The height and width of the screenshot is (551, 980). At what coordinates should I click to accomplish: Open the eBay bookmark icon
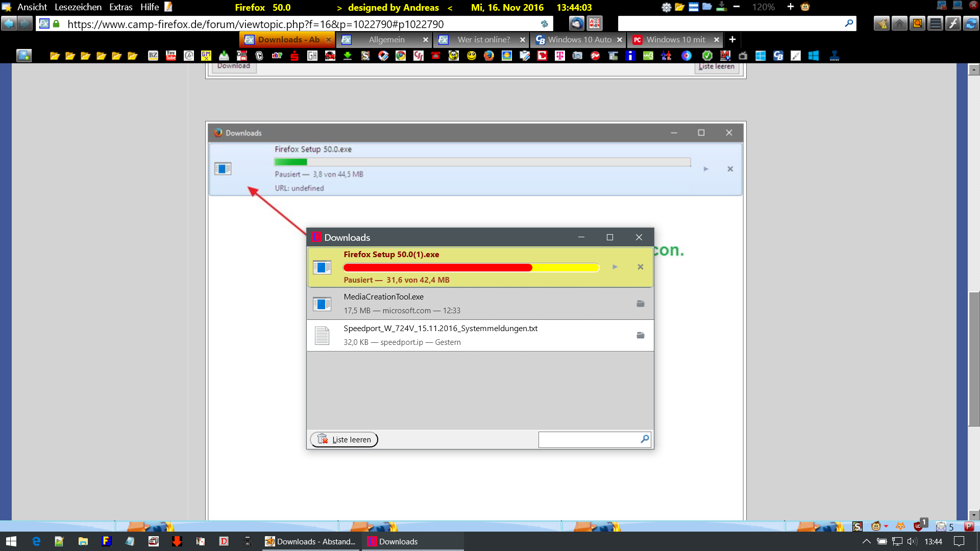click(x=277, y=56)
